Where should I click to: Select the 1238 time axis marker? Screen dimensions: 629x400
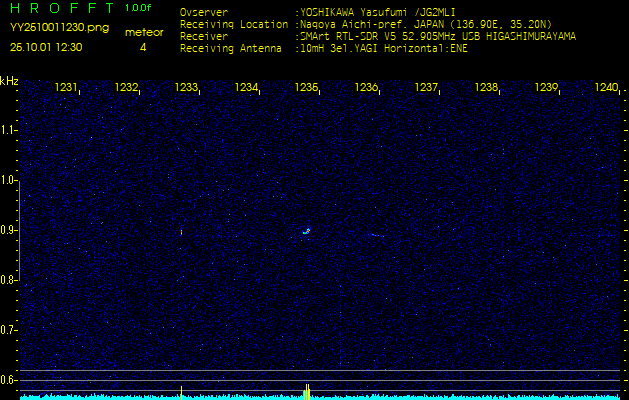click(486, 88)
